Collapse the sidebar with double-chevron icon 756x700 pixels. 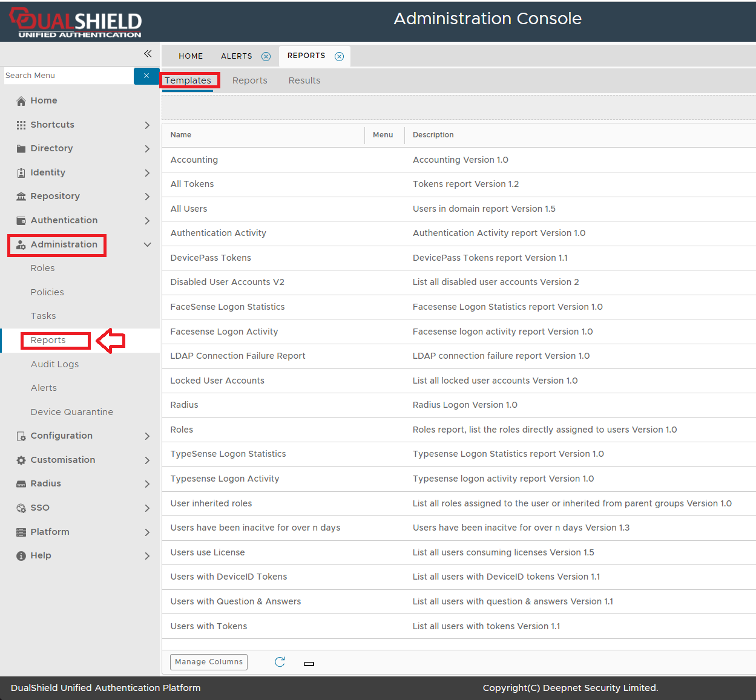tap(148, 54)
